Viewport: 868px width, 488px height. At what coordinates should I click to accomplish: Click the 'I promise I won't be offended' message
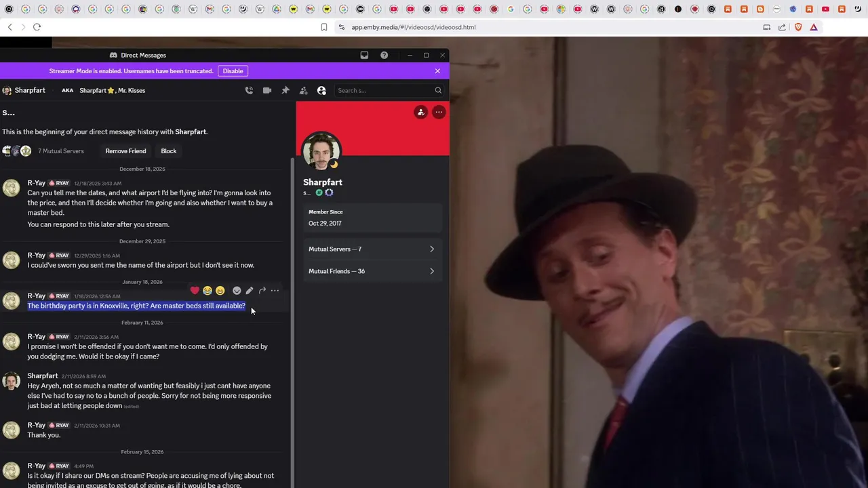click(148, 351)
